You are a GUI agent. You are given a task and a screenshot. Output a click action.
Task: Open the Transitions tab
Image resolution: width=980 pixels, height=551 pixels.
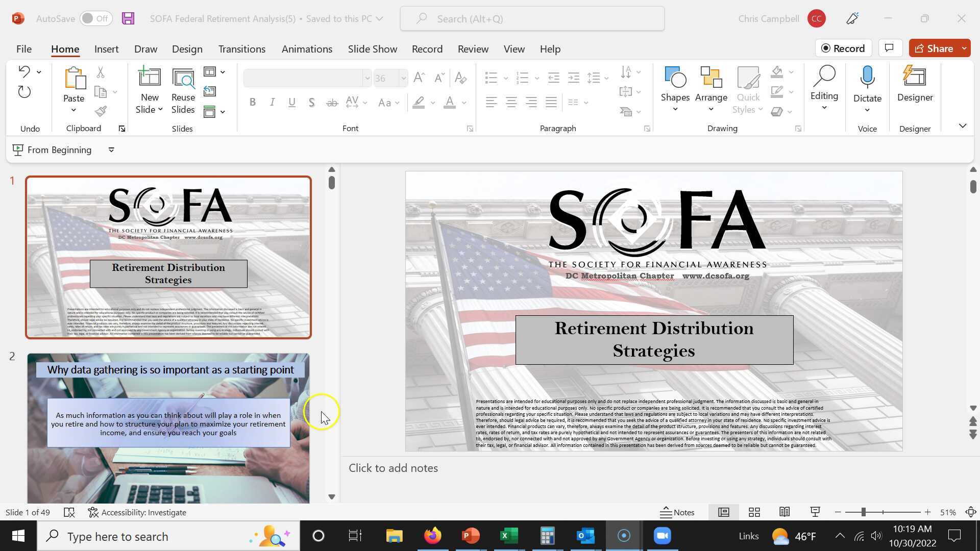241,49
